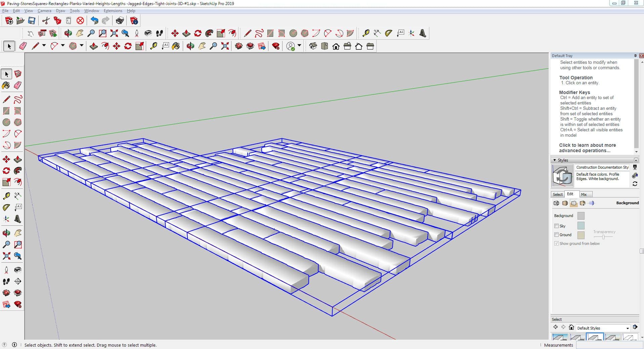Enable the Sky checkbox

pyautogui.click(x=556, y=226)
